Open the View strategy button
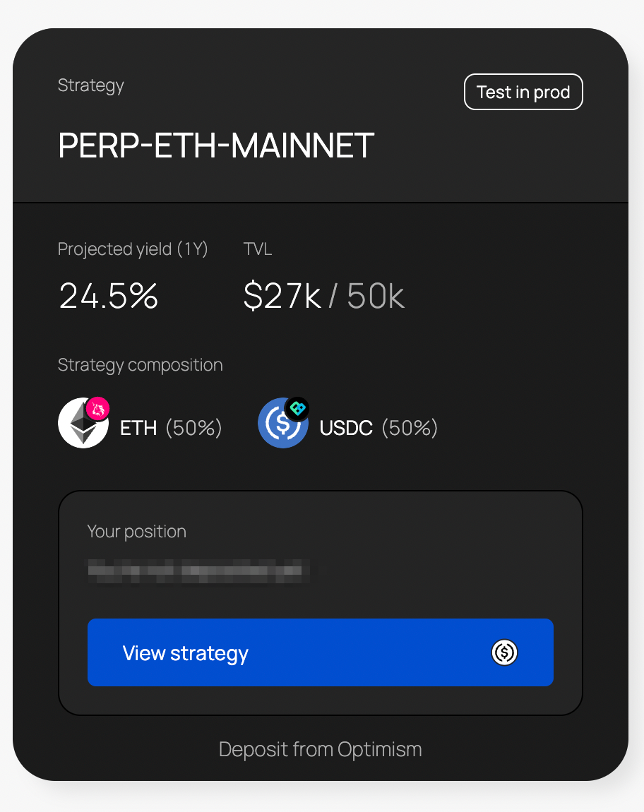The image size is (644, 812). tap(320, 652)
